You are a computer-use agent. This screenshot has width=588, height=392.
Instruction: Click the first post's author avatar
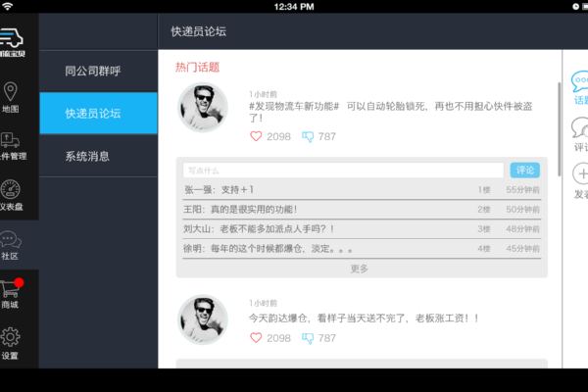pyautogui.click(x=203, y=107)
